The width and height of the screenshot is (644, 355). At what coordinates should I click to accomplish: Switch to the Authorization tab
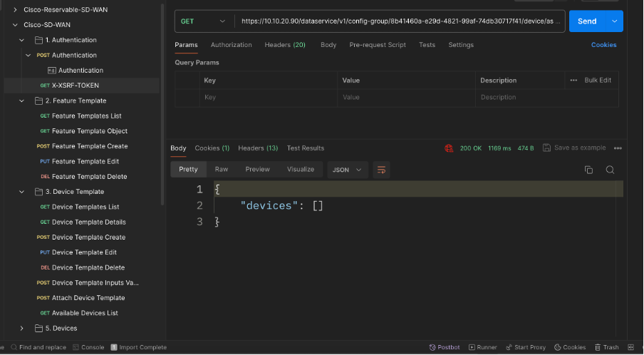(x=231, y=45)
